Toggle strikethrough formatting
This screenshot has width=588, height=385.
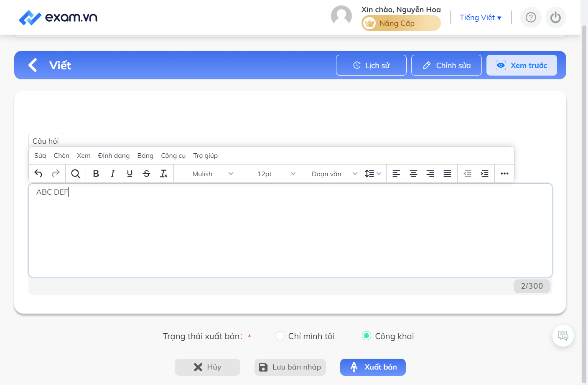pos(146,174)
